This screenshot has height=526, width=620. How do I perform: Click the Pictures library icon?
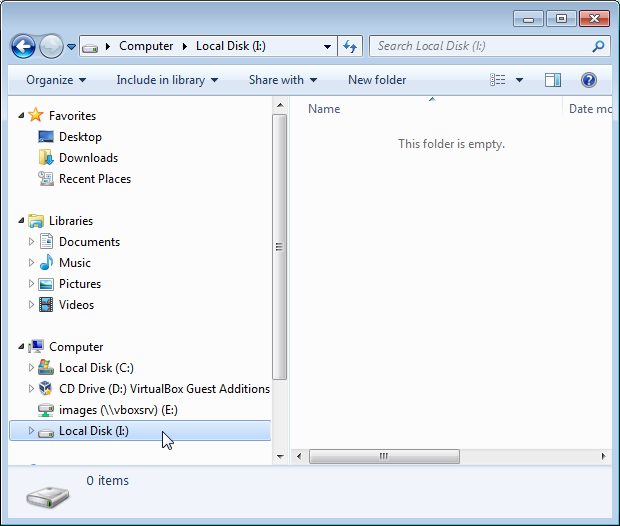tap(46, 284)
